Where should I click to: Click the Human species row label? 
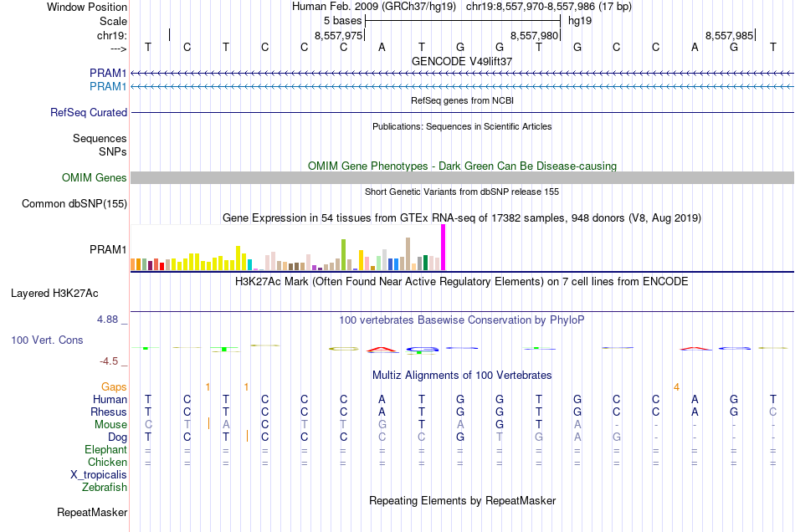tap(110, 400)
